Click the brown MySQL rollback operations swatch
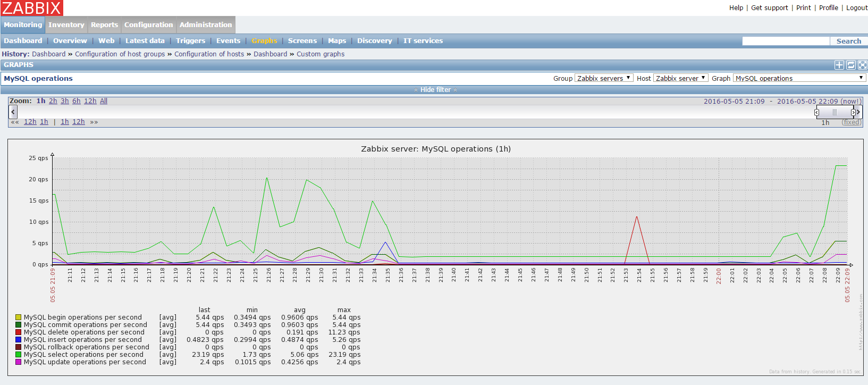The image size is (868, 385). tap(19, 347)
